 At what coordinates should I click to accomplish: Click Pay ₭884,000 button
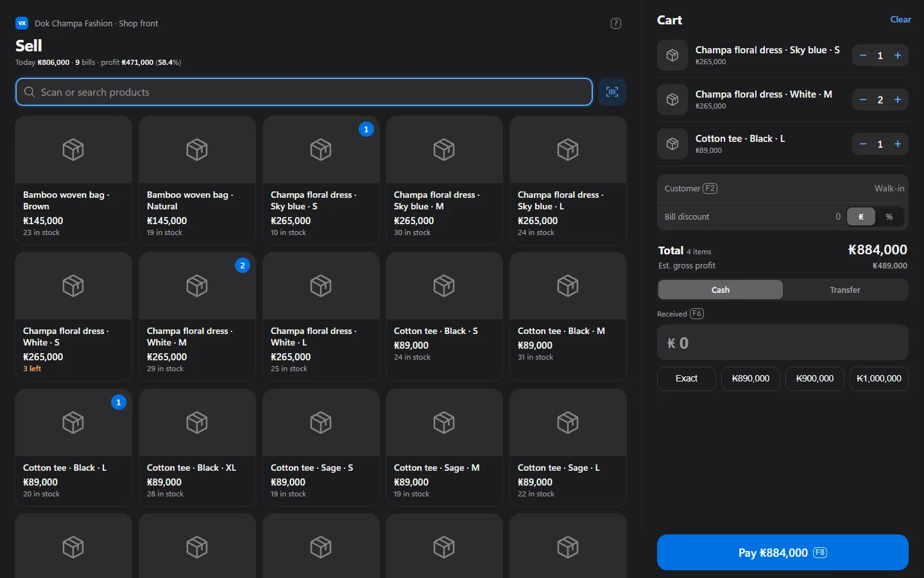783,552
